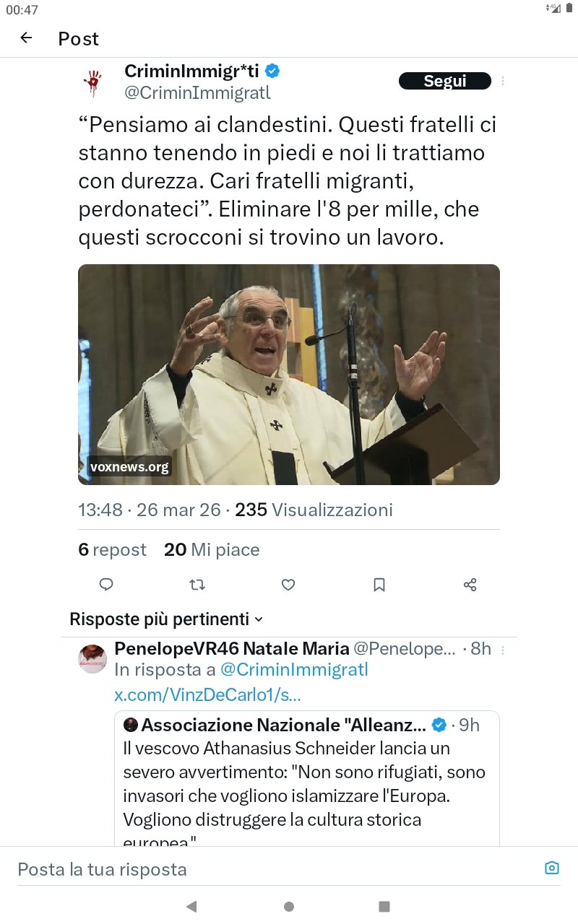Bookmark this post
The height and width of the screenshot is (924, 578).
(379, 585)
